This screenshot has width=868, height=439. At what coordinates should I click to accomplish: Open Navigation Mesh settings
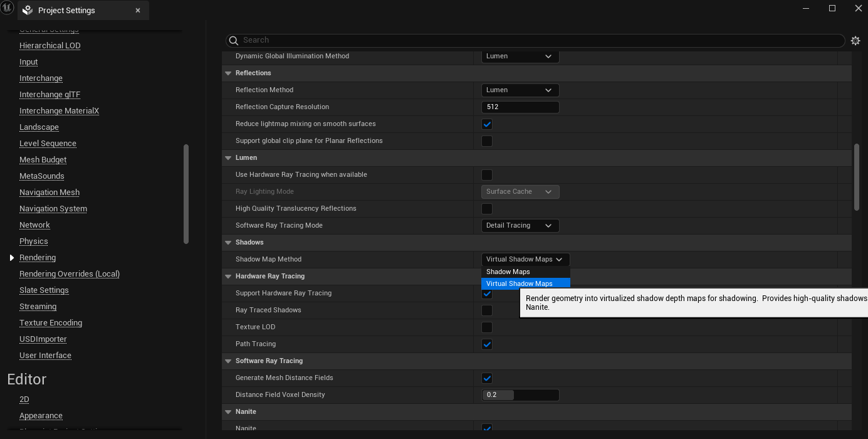50,193
